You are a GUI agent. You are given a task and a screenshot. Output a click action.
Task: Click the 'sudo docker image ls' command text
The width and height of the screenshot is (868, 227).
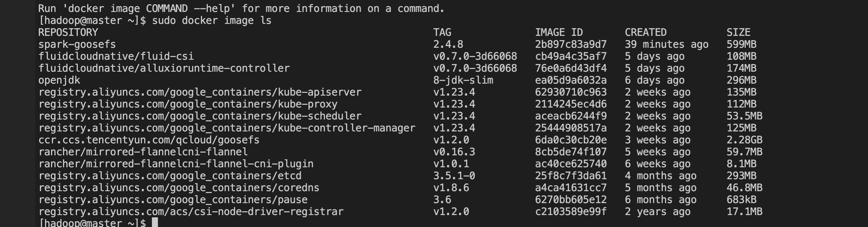(212, 20)
